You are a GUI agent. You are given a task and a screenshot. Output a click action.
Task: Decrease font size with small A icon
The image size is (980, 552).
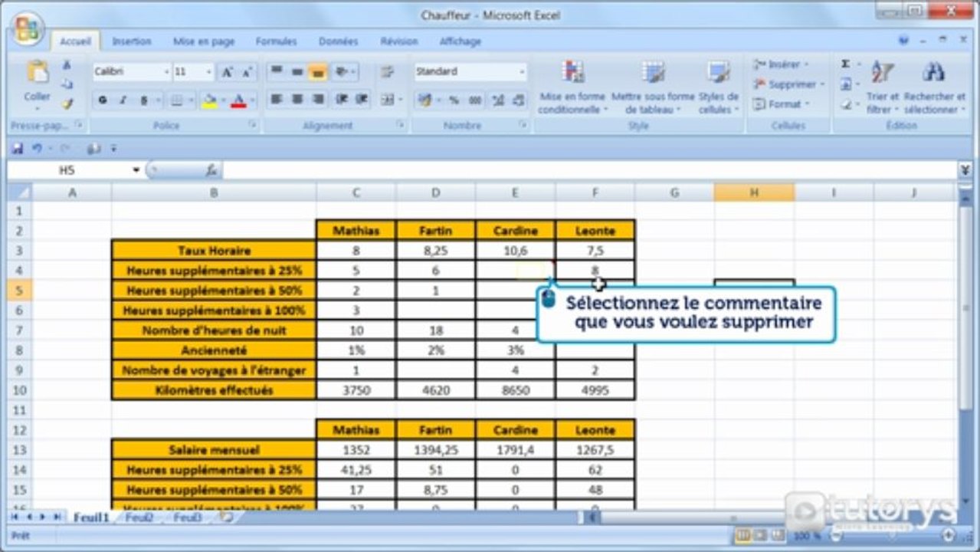pyautogui.click(x=246, y=72)
